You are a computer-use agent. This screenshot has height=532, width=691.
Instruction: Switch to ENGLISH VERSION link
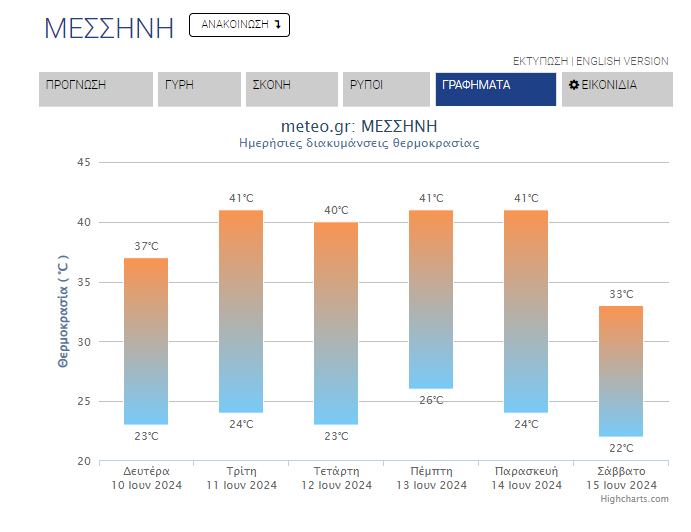coord(622,61)
